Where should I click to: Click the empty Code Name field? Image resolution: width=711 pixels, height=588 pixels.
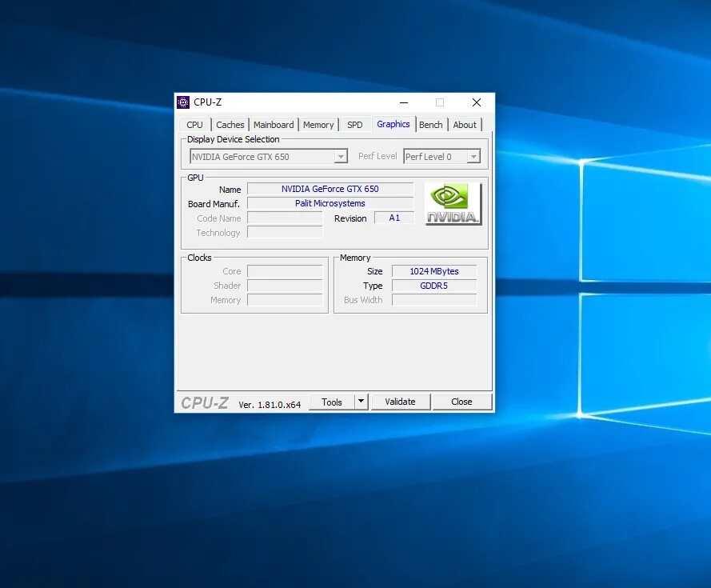285,218
